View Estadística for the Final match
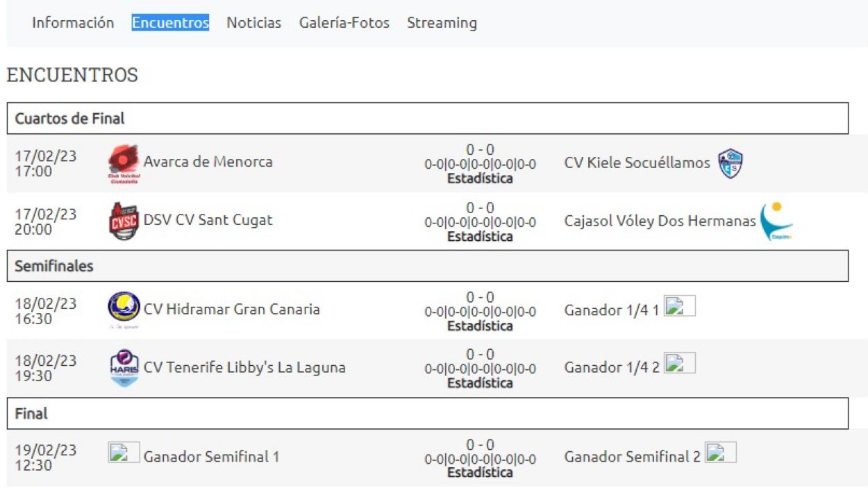Image resolution: width=868 pixels, height=488 pixels. pos(480,473)
